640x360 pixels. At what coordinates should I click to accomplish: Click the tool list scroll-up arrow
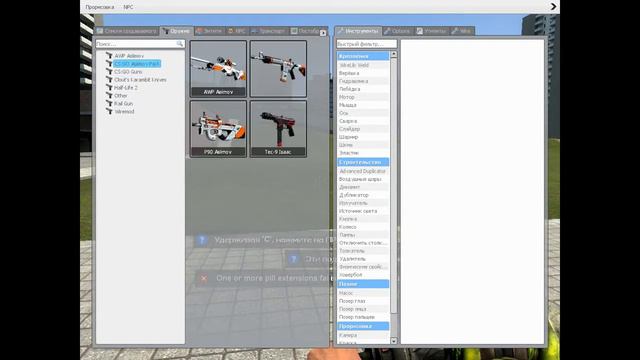393,54
